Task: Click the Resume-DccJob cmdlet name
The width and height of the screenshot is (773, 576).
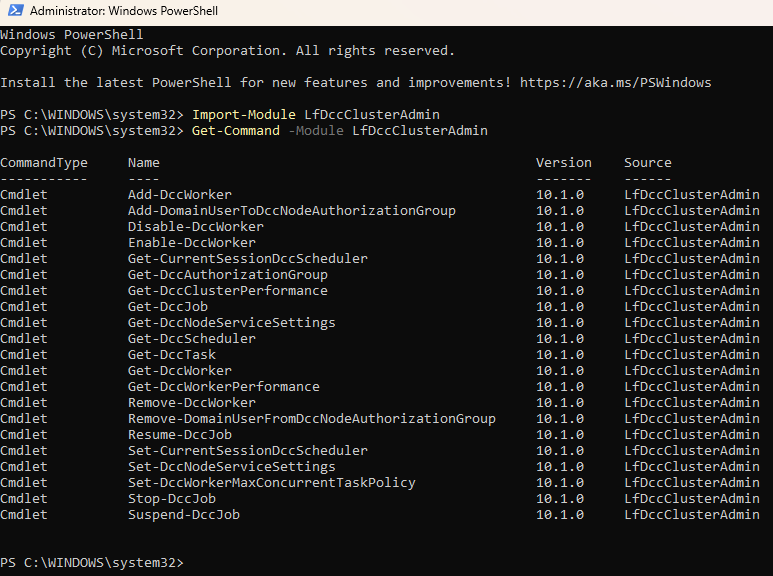Action: 180,434
